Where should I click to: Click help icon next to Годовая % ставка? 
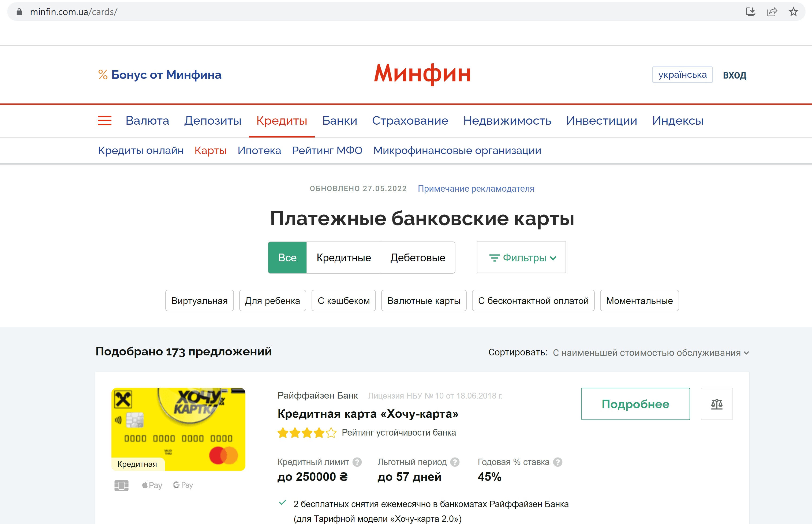point(558,462)
